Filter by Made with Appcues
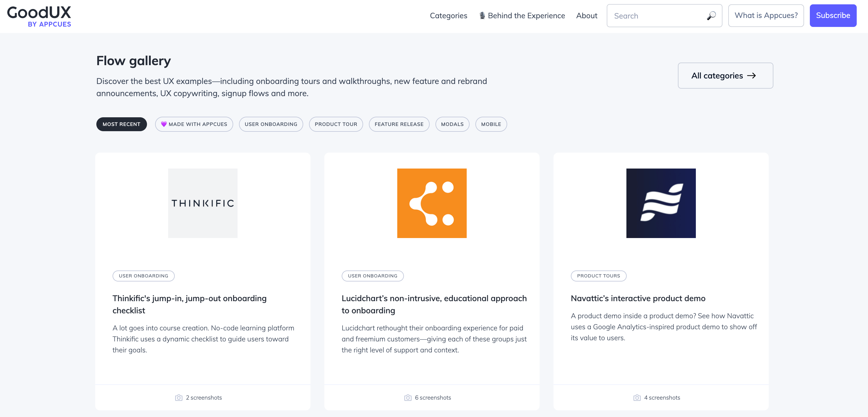 tap(194, 124)
